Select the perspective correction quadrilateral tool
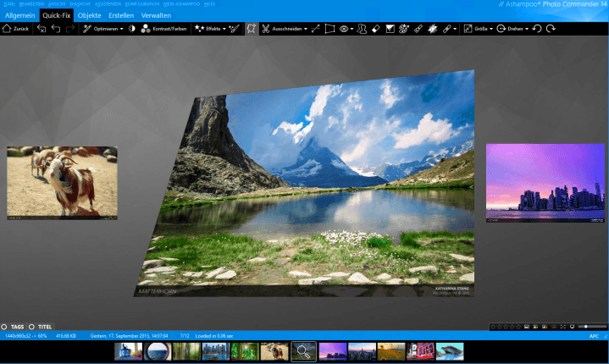 tap(329, 29)
